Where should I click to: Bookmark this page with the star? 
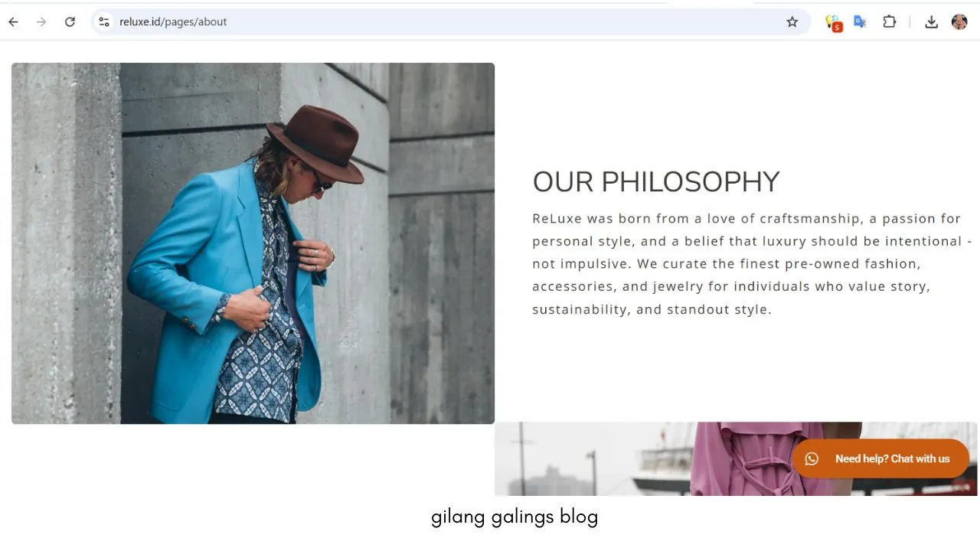[x=792, y=22]
